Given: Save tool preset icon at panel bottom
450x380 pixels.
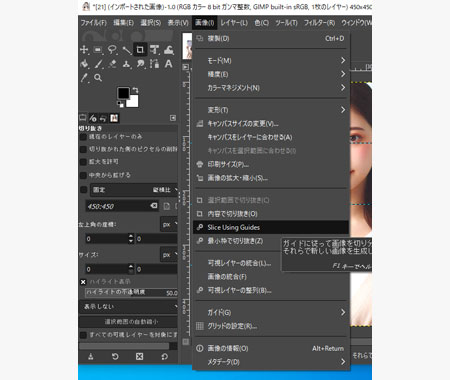Looking at the screenshot, I should [x=90, y=357].
